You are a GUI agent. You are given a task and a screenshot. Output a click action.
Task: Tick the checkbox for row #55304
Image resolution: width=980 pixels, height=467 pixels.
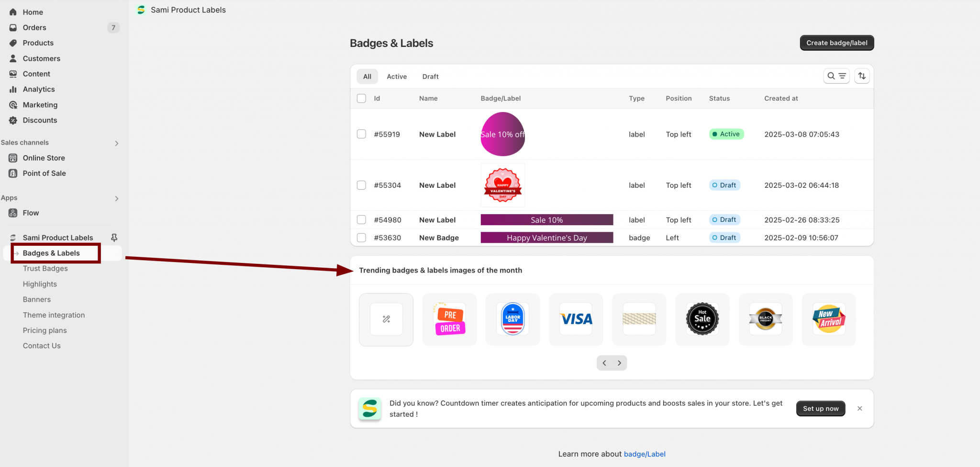coord(361,185)
